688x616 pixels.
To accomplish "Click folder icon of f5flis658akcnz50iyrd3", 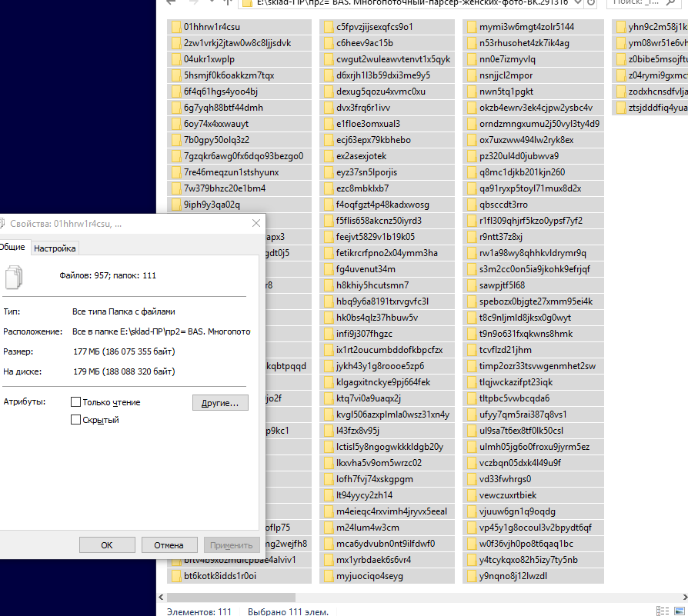I will pyautogui.click(x=329, y=221).
